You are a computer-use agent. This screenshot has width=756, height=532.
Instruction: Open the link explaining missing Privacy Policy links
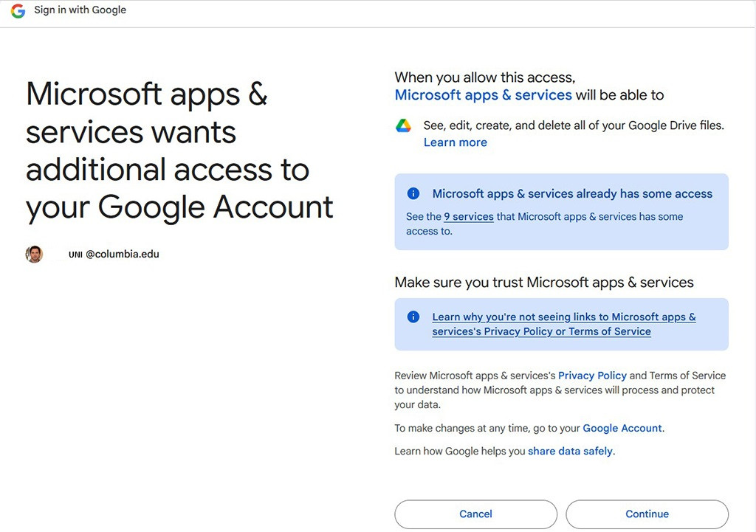tap(563, 323)
